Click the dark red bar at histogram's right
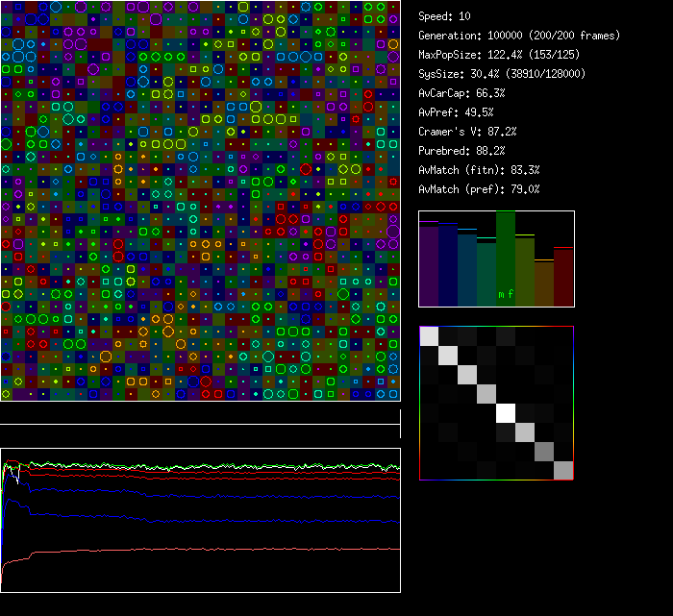 pyautogui.click(x=563, y=277)
